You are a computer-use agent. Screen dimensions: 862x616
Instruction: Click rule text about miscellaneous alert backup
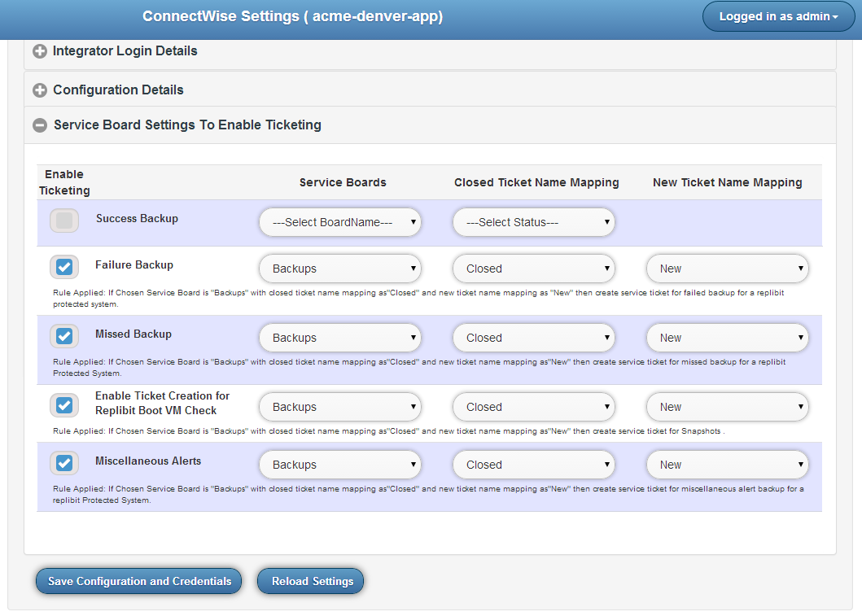click(428, 495)
